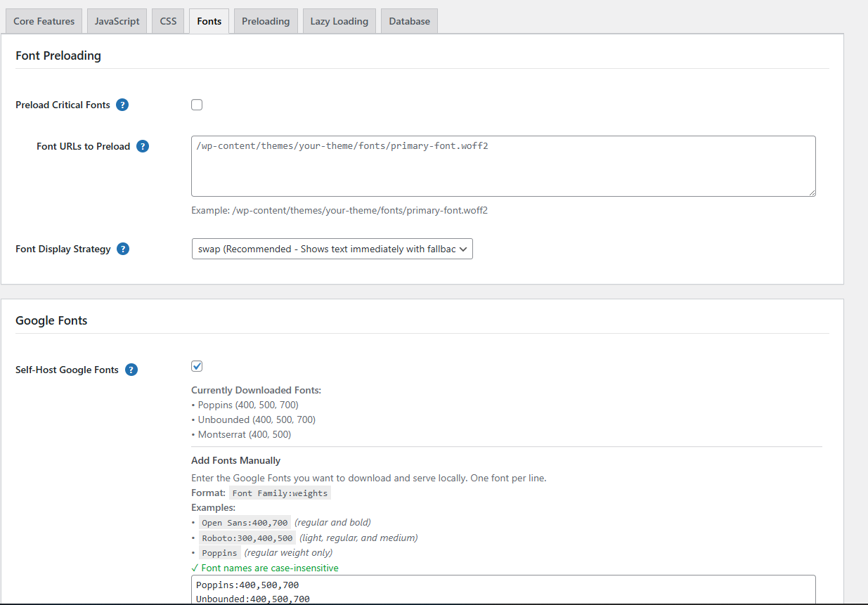Click the active Fonts tab

click(x=209, y=20)
